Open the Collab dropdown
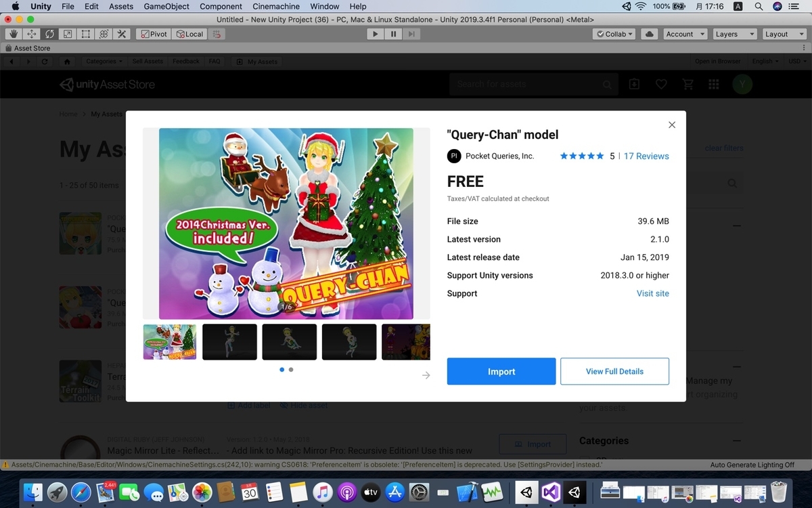This screenshot has width=812, height=508. pyautogui.click(x=614, y=34)
